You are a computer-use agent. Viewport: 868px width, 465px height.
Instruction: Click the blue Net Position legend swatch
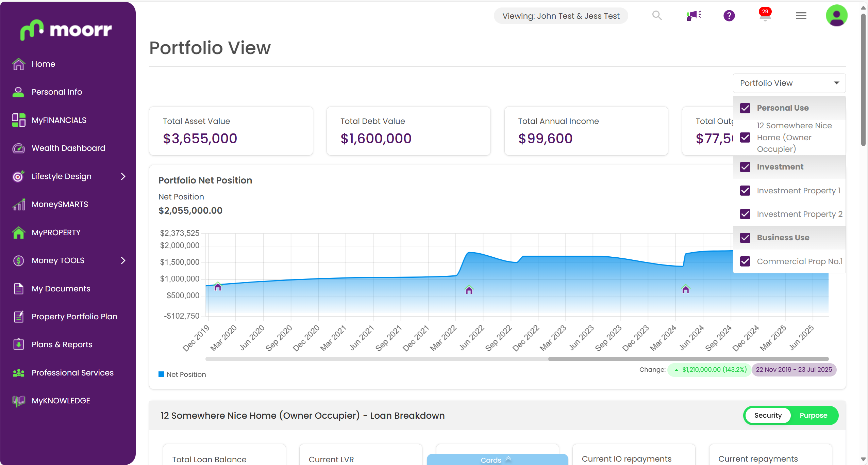click(x=161, y=374)
